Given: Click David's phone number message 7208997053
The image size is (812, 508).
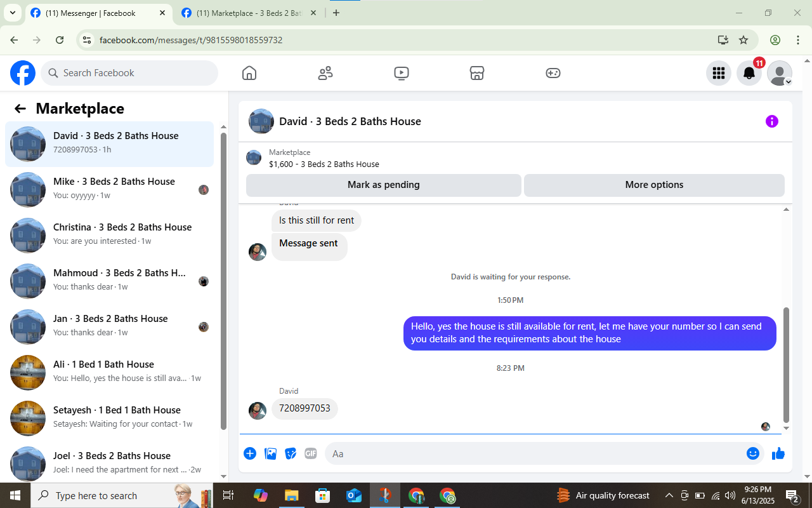Looking at the screenshot, I should pos(304,408).
